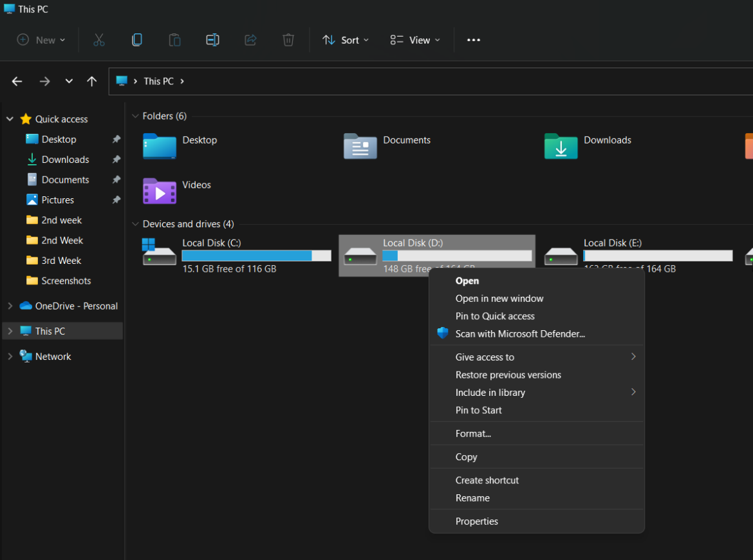Click the Cut scissors icon in toolbar

click(98, 40)
